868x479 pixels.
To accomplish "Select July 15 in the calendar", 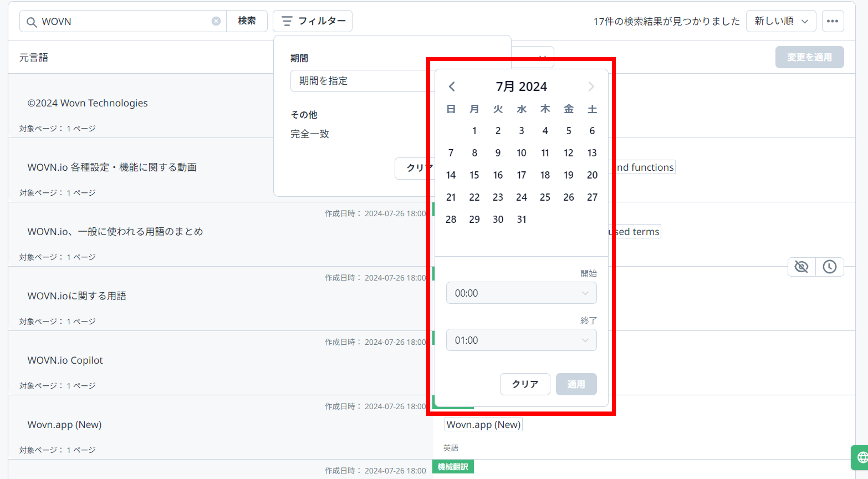I will tap(474, 175).
